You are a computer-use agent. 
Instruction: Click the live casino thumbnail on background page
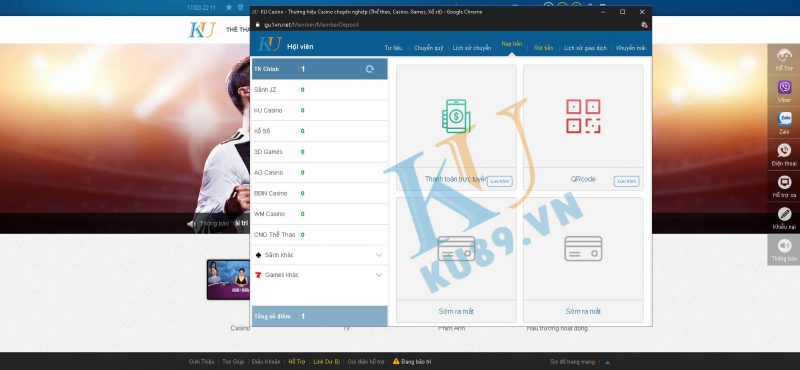click(229, 280)
